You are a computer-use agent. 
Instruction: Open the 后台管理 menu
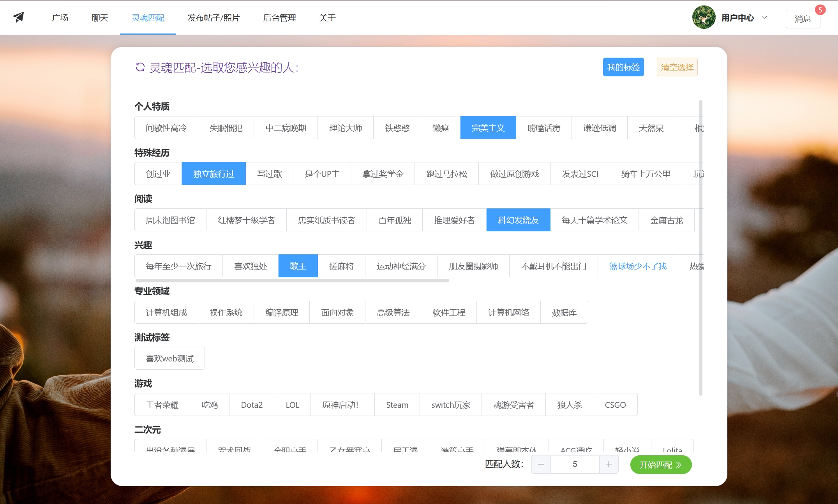click(x=279, y=18)
